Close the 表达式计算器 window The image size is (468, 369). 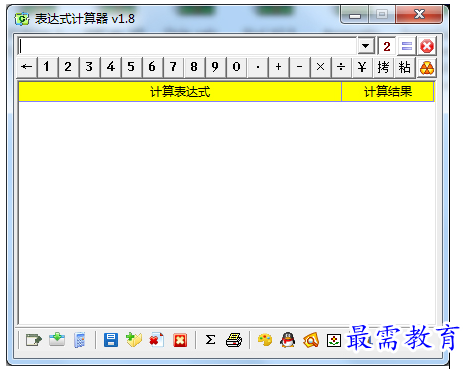419,15
